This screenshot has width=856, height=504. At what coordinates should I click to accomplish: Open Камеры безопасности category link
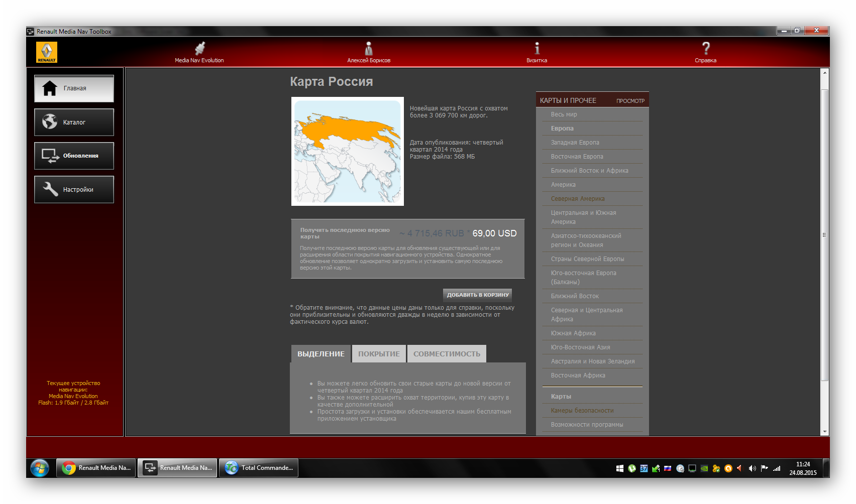(582, 411)
